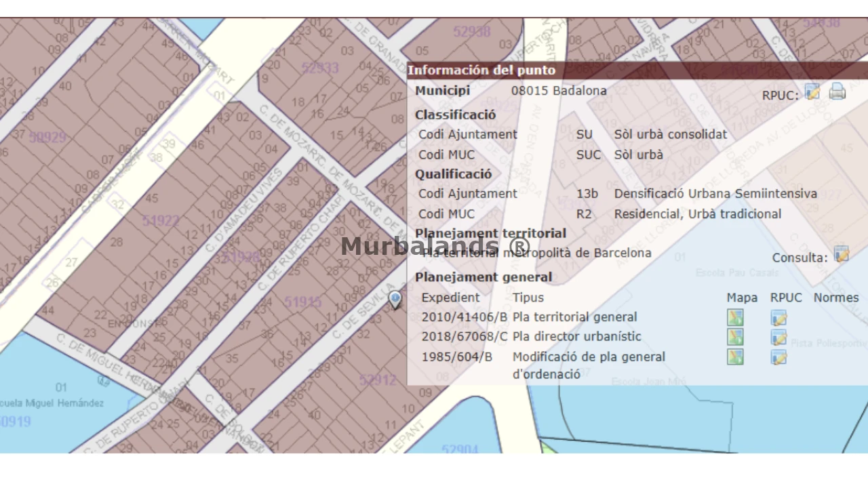Print the point information panel
This screenshot has height=488, width=868.
(x=837, y=91)
